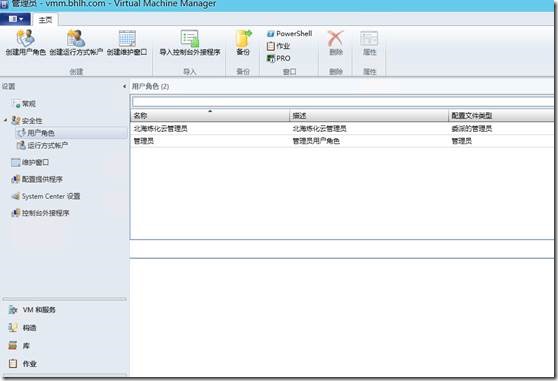
Task: Open the PowerShell window button
Action: [x=289, y=34]
